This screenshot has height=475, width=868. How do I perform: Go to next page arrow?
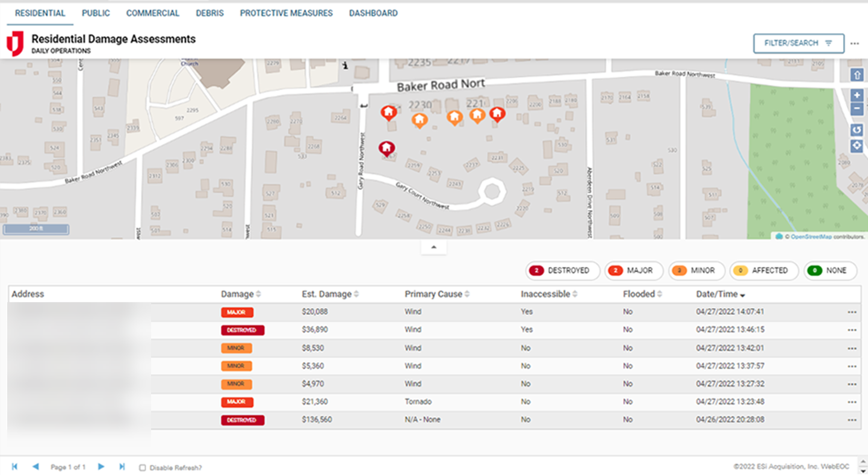point(101,467)
